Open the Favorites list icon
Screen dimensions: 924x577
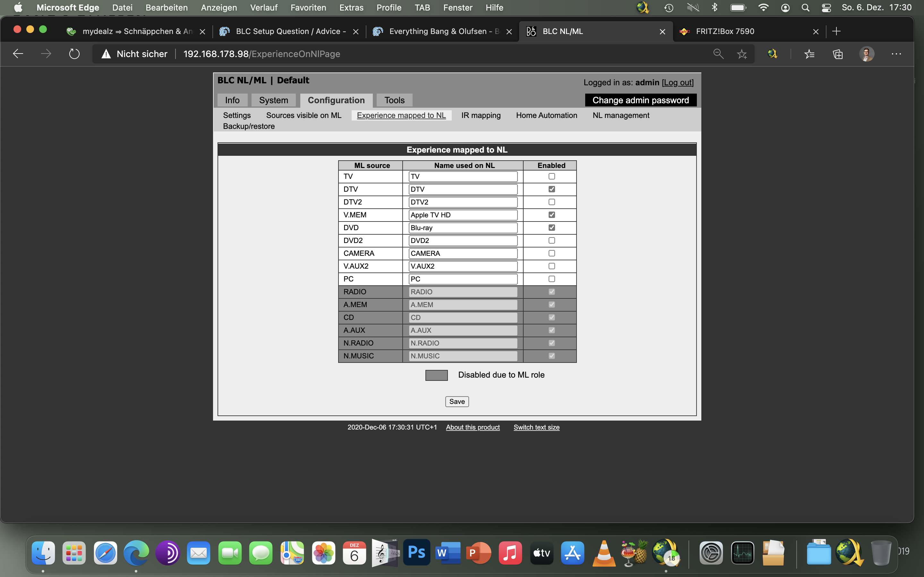tap(809, 54)
